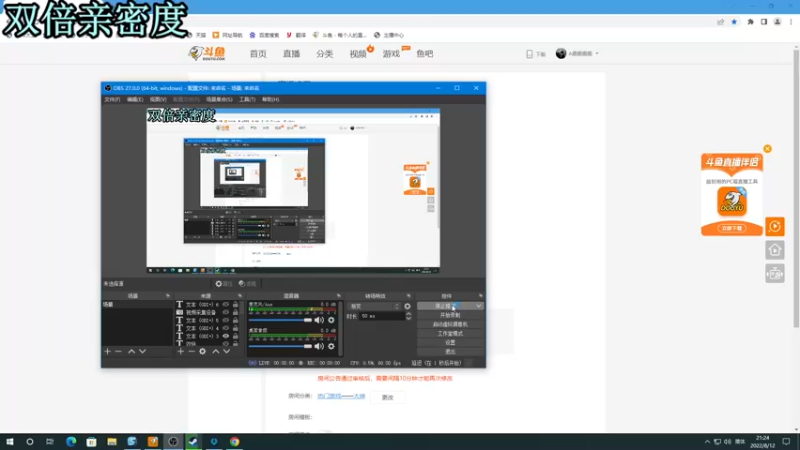
Task: Open Chrome profile avatar icon
Action: coord(777,22)
